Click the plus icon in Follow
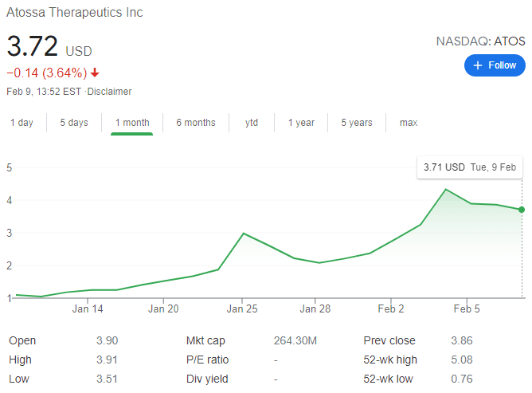The width and height of the screenshot is (532, 393). pyautogui.click(x=478, y=65)
